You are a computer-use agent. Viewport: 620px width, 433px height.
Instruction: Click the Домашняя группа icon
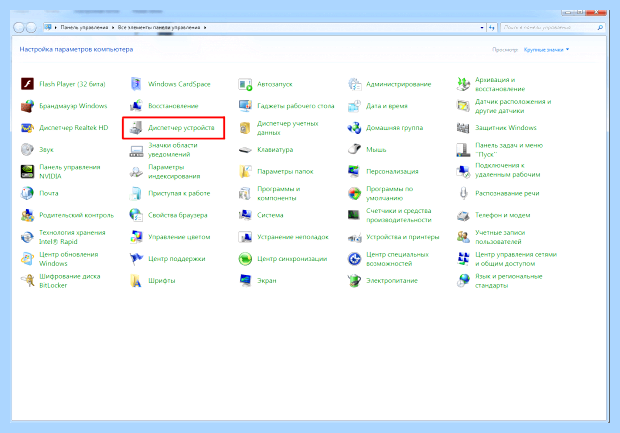pos(354,128)
